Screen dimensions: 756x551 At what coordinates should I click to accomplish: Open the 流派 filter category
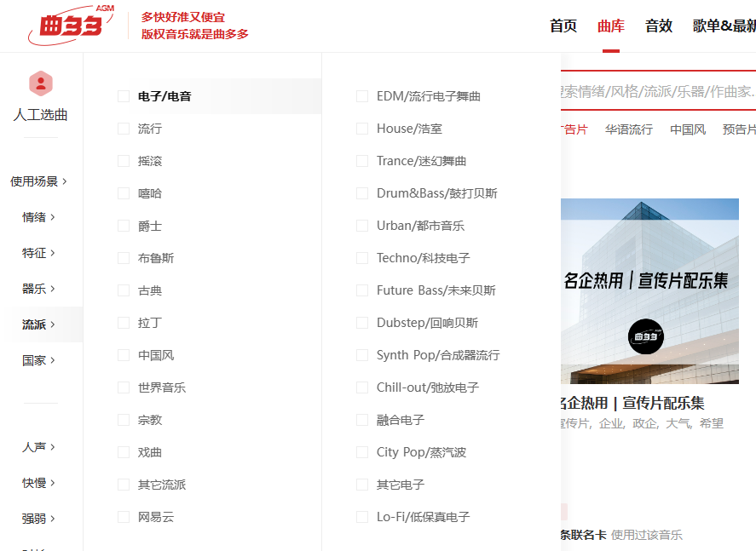[x=38, y=324]
